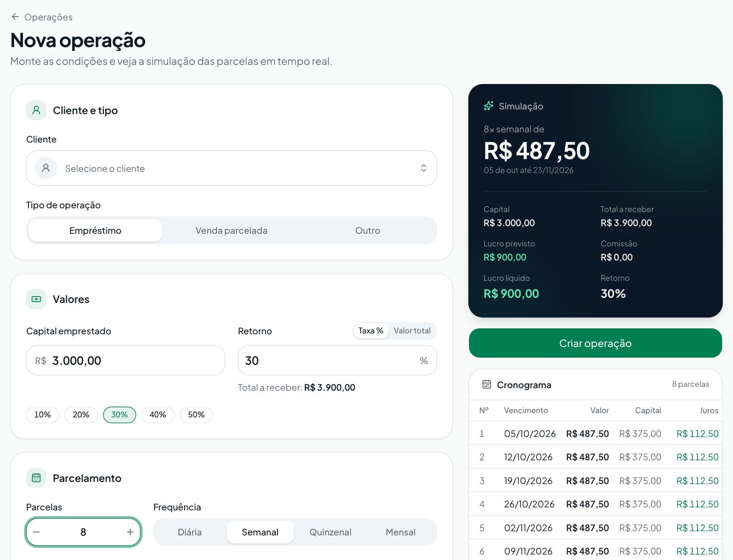Screen dimensions: 733x560
Task: Click the banknote icon beside Valores
Action: click(36, 299)
